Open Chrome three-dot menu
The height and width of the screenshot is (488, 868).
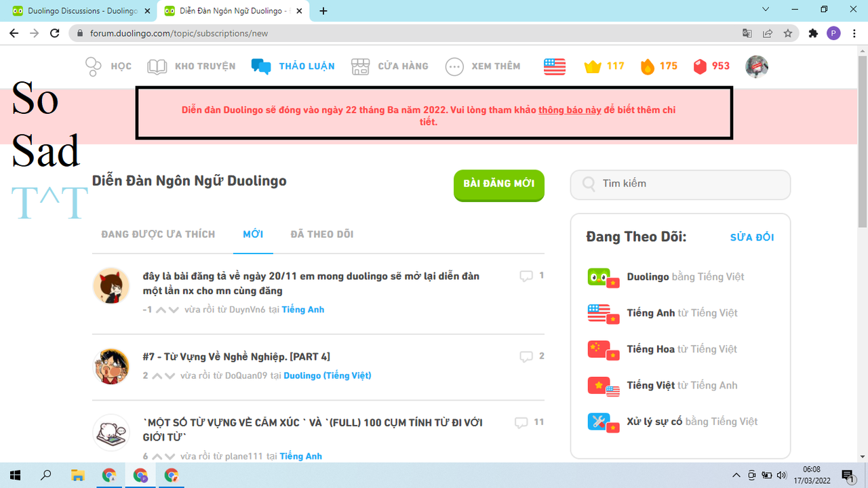854,33
